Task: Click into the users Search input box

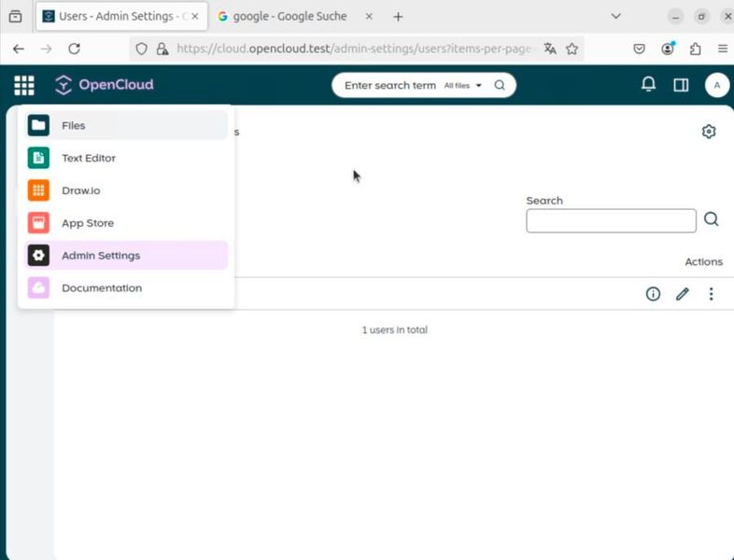Action: (611, 221)
